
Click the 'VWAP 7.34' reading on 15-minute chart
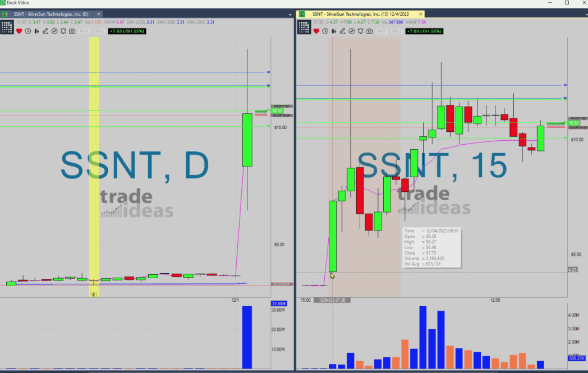416,22
